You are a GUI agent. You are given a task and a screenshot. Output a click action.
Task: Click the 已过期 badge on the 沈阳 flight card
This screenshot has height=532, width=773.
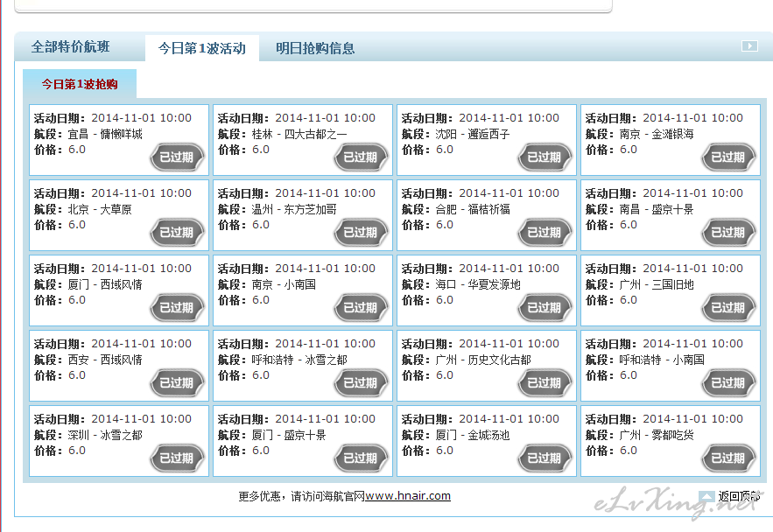545,157
